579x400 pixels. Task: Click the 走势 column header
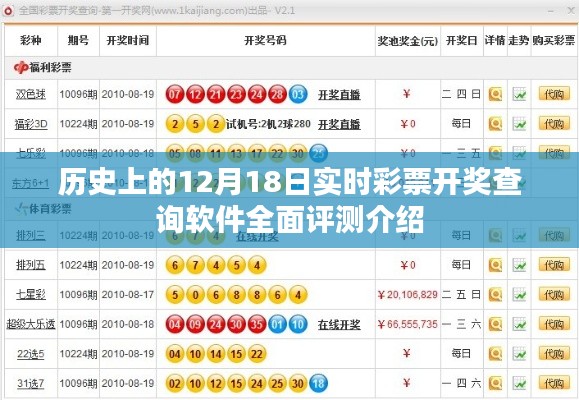519,40
